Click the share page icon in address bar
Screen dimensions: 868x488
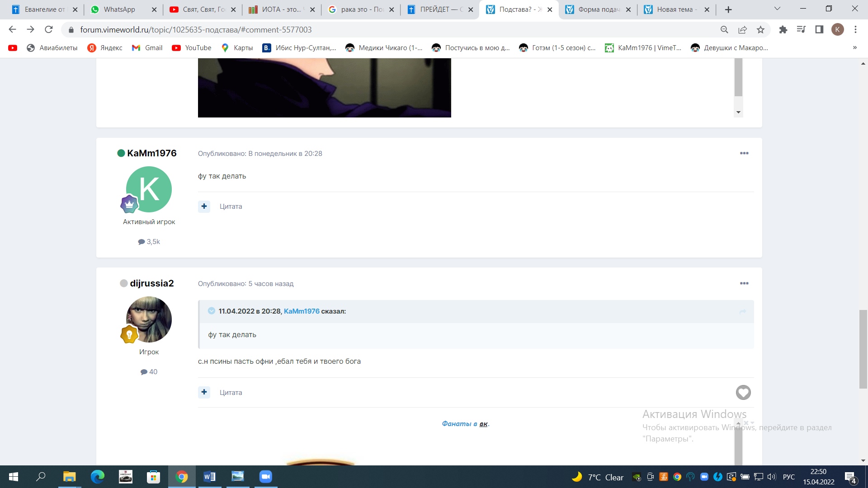coord(742,30)
